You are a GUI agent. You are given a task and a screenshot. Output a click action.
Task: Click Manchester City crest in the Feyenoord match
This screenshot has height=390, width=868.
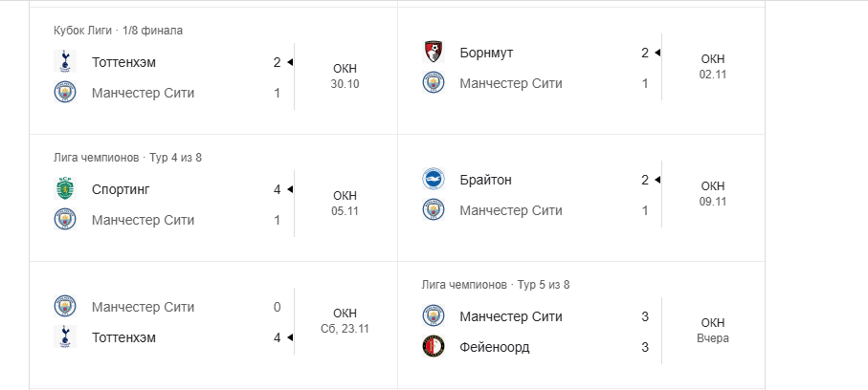pyautogui.click(x=433, y=316)
